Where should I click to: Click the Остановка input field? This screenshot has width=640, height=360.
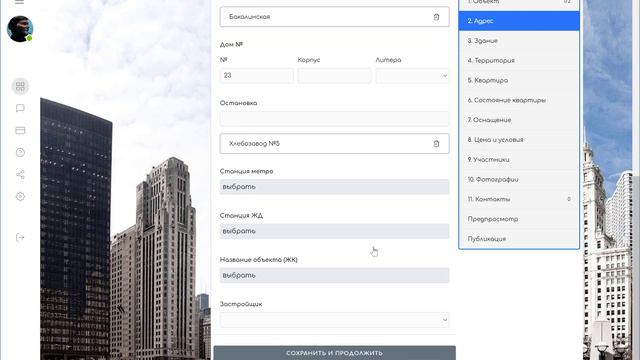tap(334, 119)
